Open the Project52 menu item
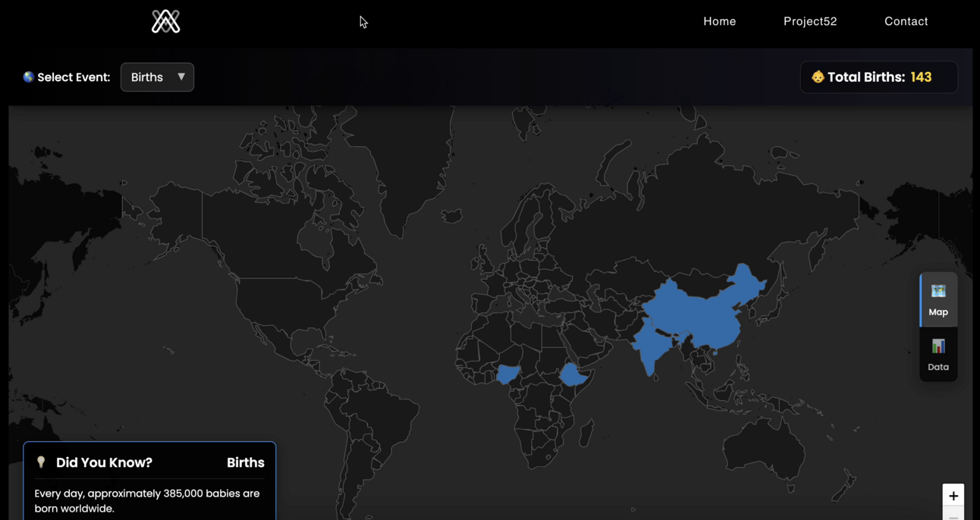 (x=810, y=21)
